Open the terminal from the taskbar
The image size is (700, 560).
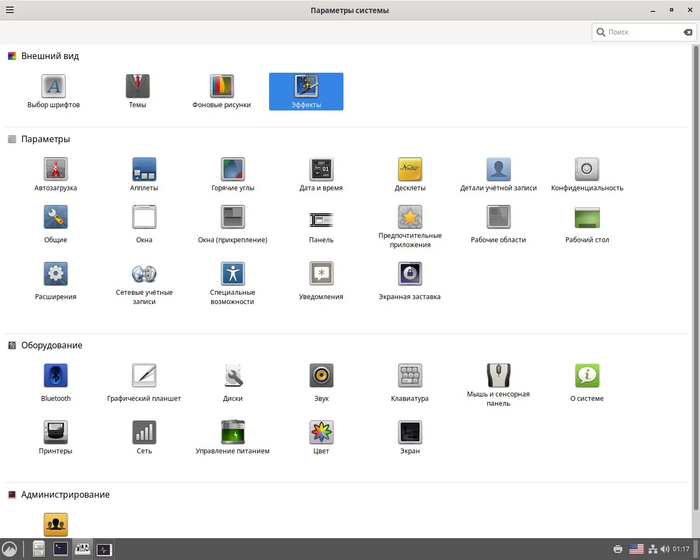pyautogui.click(x=61, y=549)
